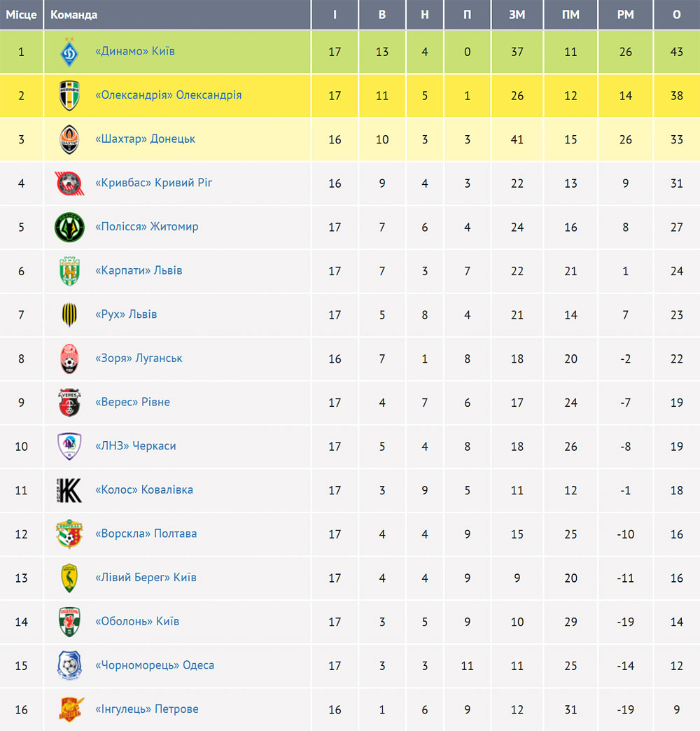700x731 pixels.
Task: Open the «ЛНЗ» Черкаси team link
Action: click(x=136, y=446)
